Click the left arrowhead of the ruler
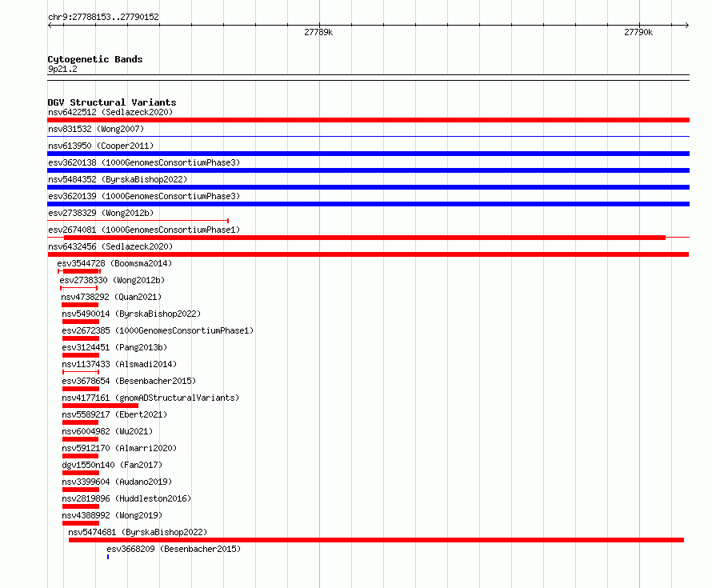Screen dimensions: 712x588 click(50, 26)
